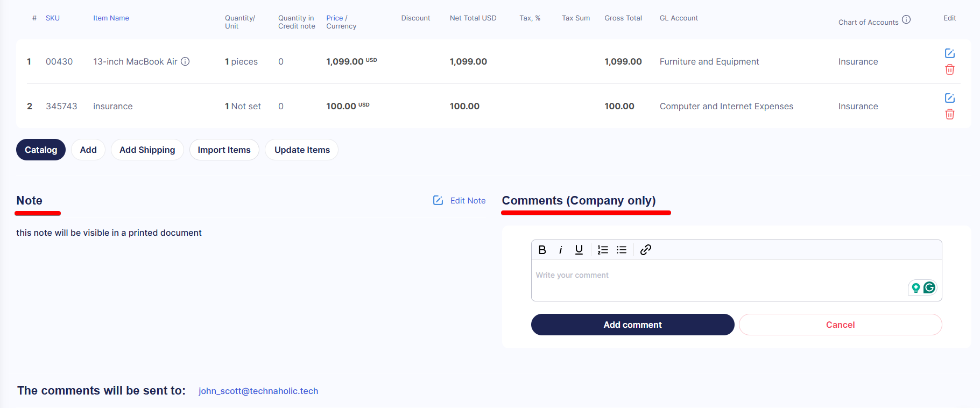Screen dimensions: 980x408
Task: Insert numbered list in comment editor
Action: click(603, 250)
